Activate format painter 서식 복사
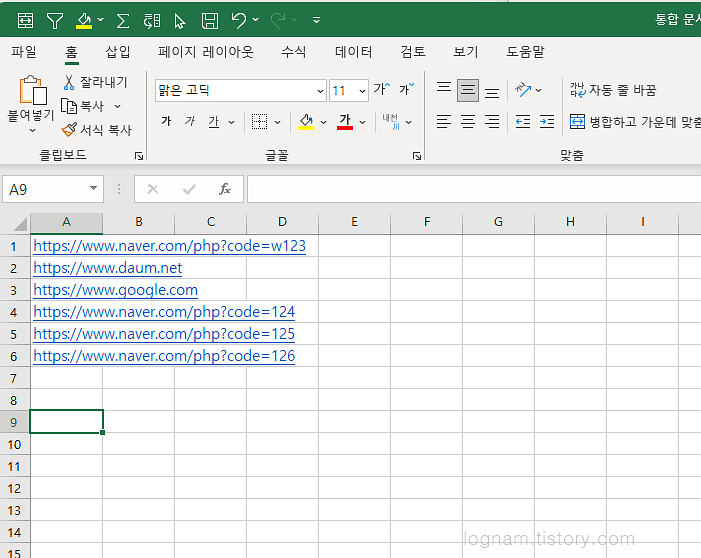The width and height of the screenshot is (701, 558). (97, 130)
